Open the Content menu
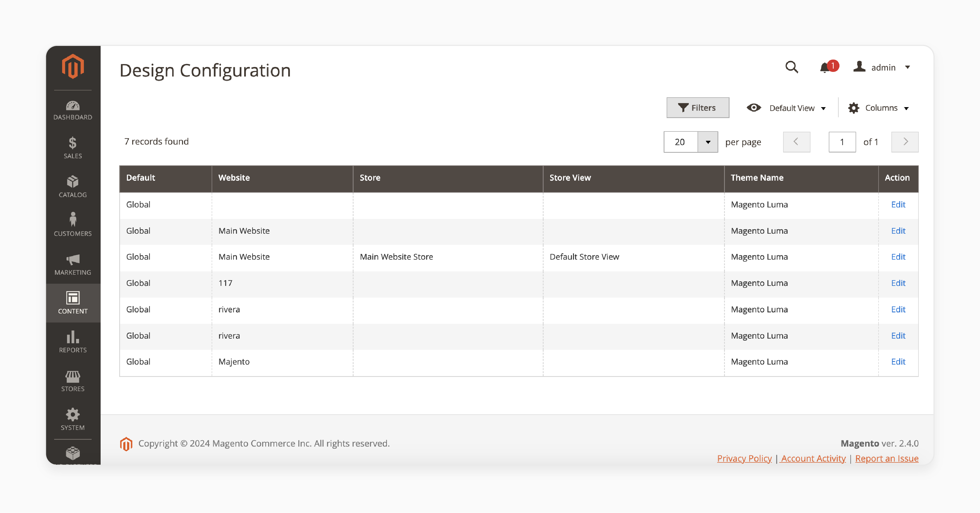The width and height of the screenshot is (980, 513). pos(73,303)
